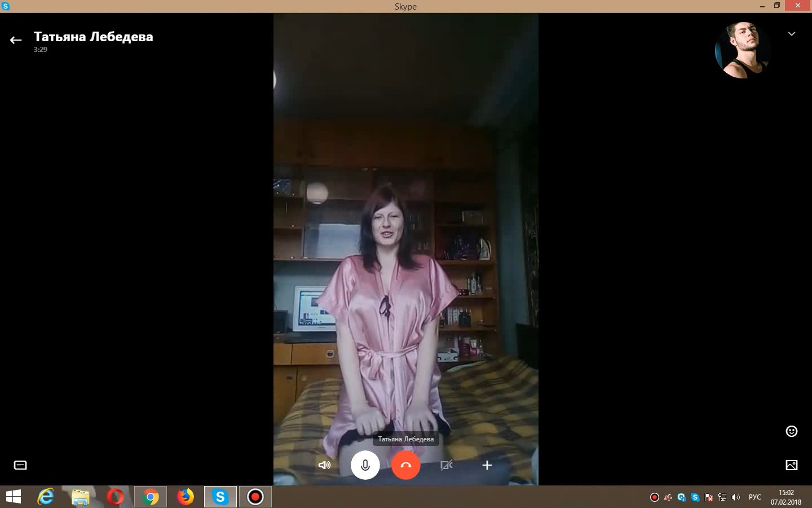This screenshot has width=812, height=508.
Task: Open the speaker volume settings in call
Action: point(324,465)
